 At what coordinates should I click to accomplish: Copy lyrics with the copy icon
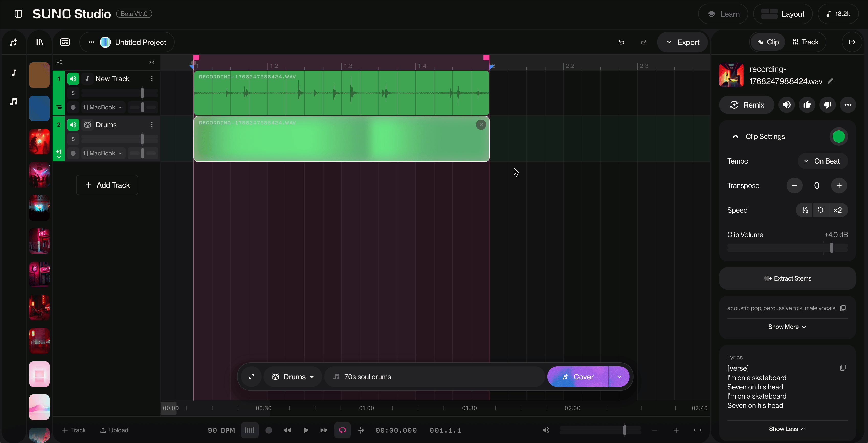pos(843,368)
